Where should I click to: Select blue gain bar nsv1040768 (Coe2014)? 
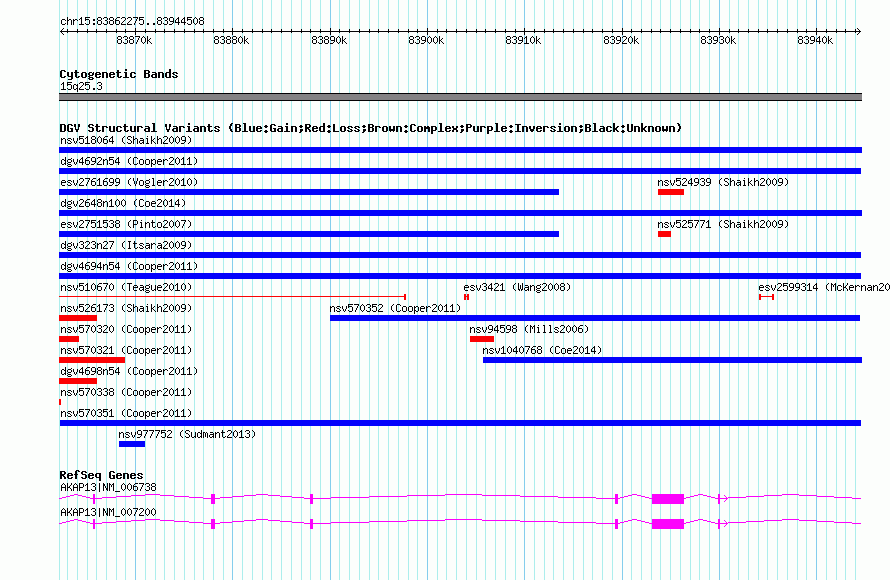tap(673, 360)
